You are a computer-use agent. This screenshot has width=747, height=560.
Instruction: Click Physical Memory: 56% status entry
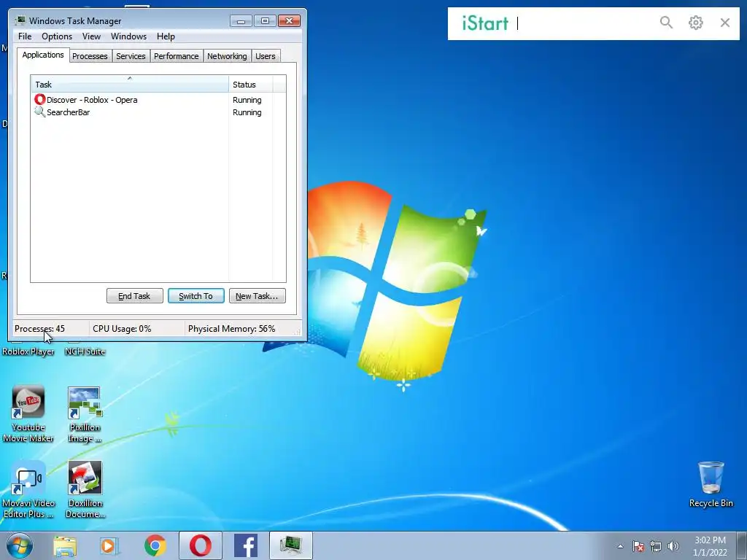pos(231,329)
